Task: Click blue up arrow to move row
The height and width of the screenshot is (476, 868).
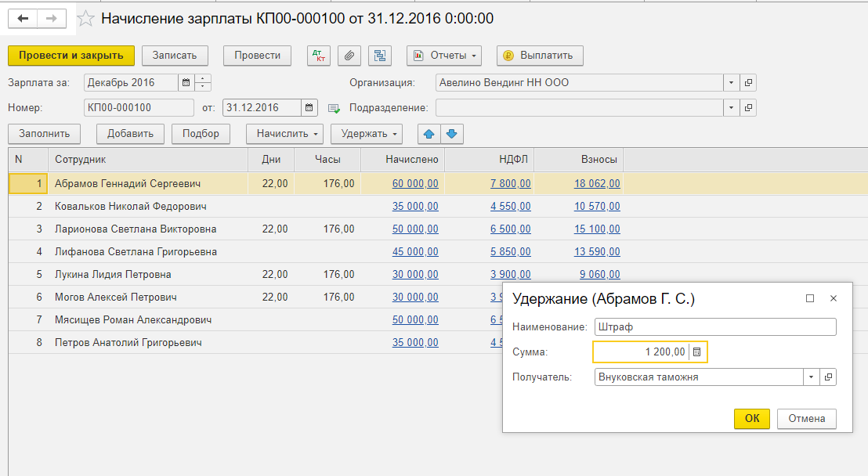Action: [428, 134]
